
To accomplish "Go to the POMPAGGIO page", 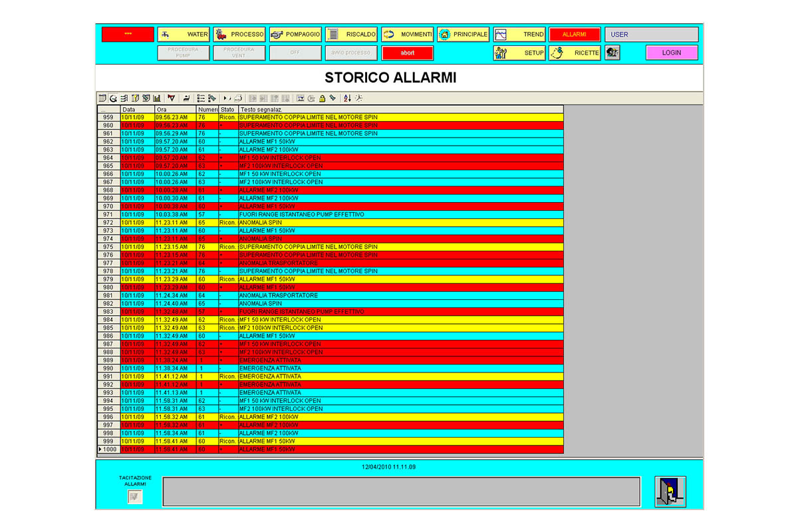I will tap(295, 35).
